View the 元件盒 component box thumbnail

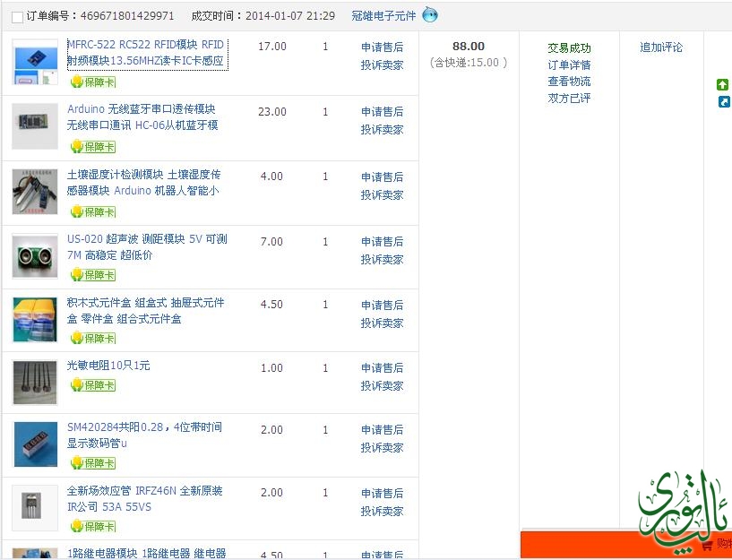click(x=35, y=320)
